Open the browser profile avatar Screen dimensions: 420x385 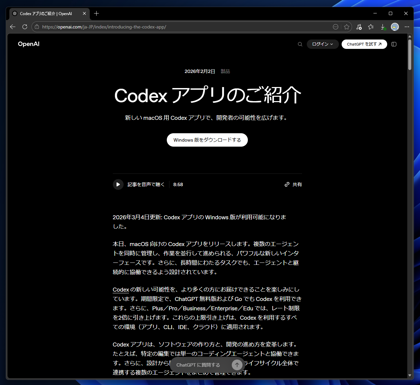point(395,27)
